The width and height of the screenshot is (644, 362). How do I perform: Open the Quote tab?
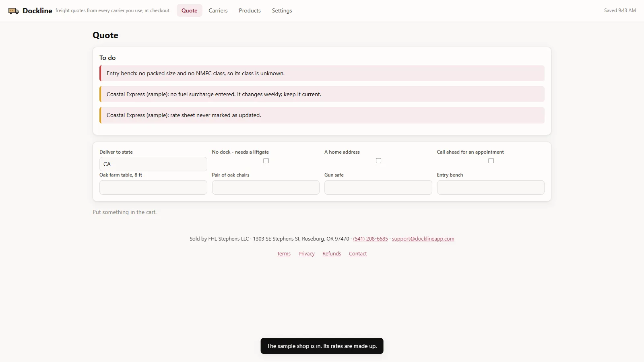(x=189, y=10)
